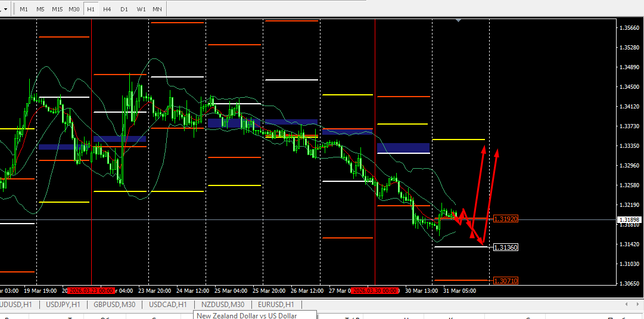644x319 pixels.
Task: Switch to the USDCAD,H1 chart tab
Action: click(x=168, y=305)
